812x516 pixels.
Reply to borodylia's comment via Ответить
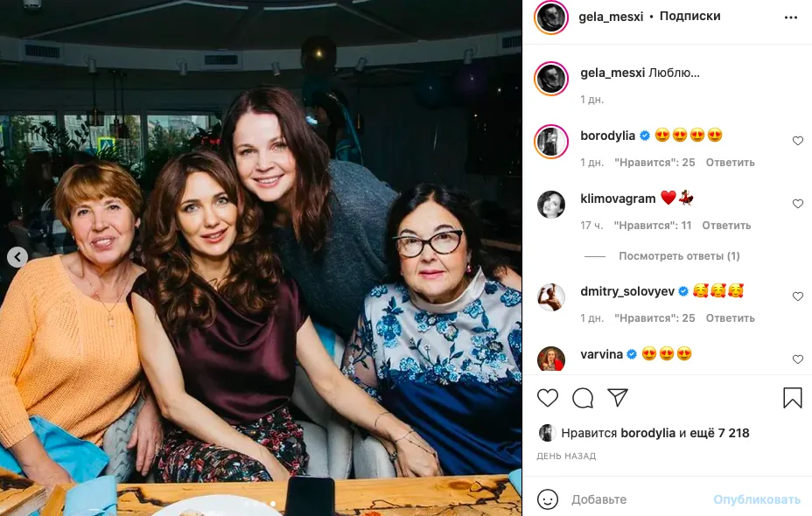(x=730, y=163)
